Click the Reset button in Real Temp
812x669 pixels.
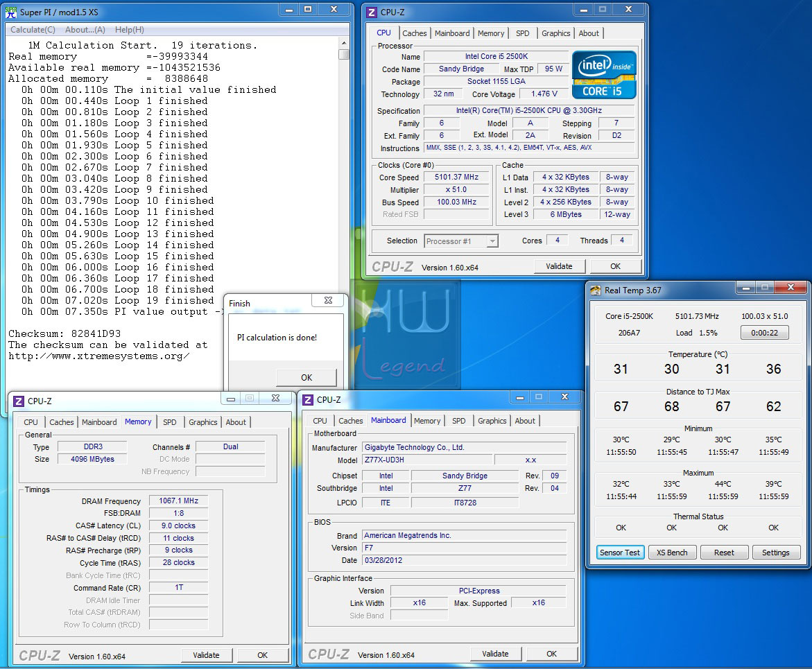(x=724, y=553)
